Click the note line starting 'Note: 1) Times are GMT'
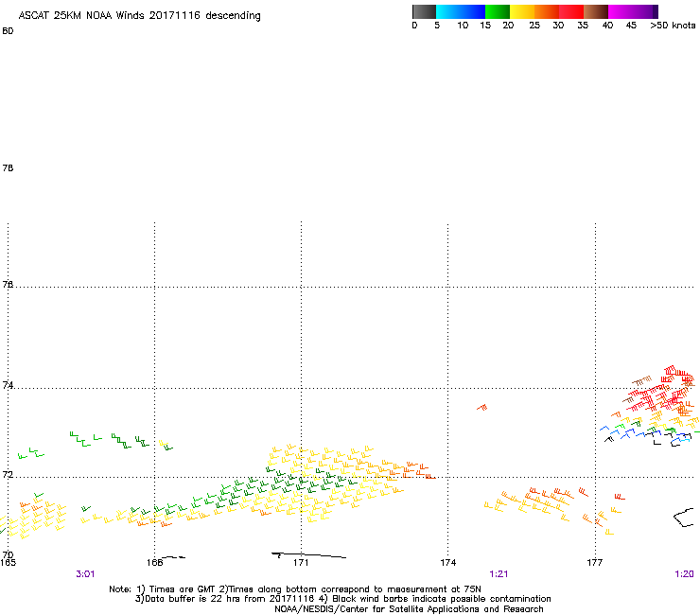 (295, 589)
